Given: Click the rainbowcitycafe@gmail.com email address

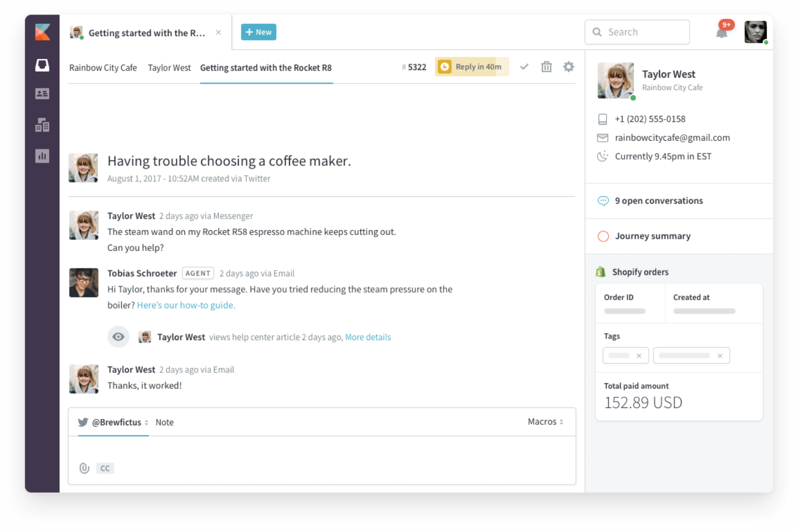Looking at the screenshot, I should [x=672, y=138].
